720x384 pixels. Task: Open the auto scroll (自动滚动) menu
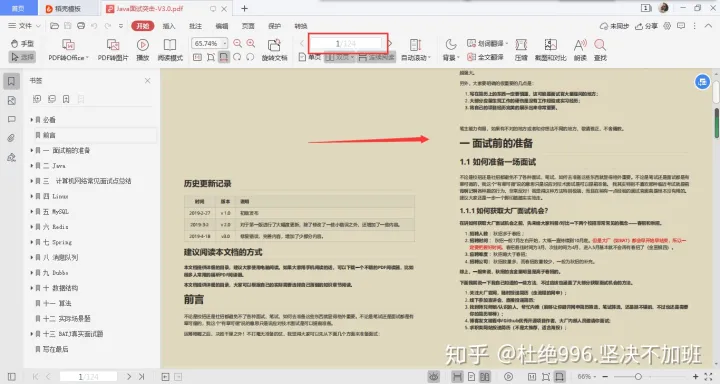pyautogui.click(x=416, y=50)
